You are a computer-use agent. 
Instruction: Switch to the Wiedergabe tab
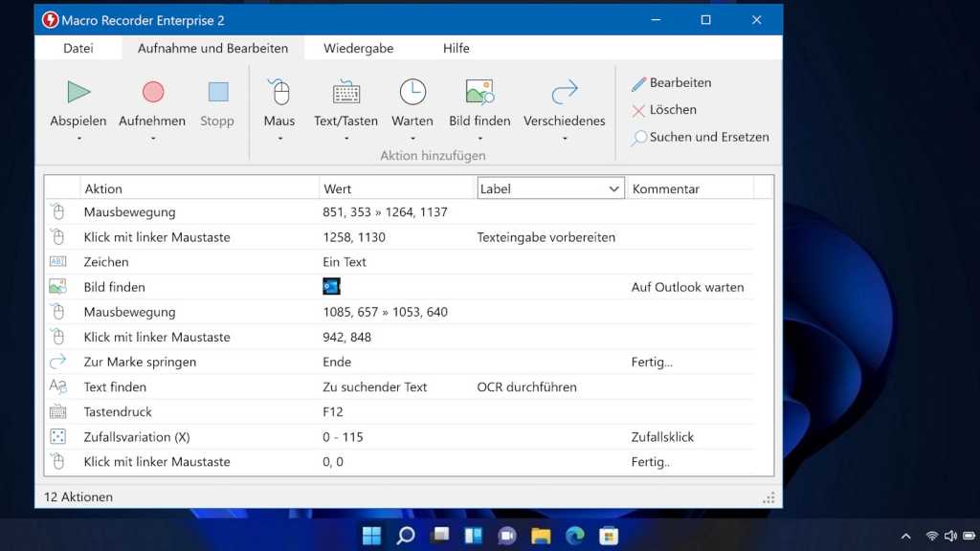(359, 48)
